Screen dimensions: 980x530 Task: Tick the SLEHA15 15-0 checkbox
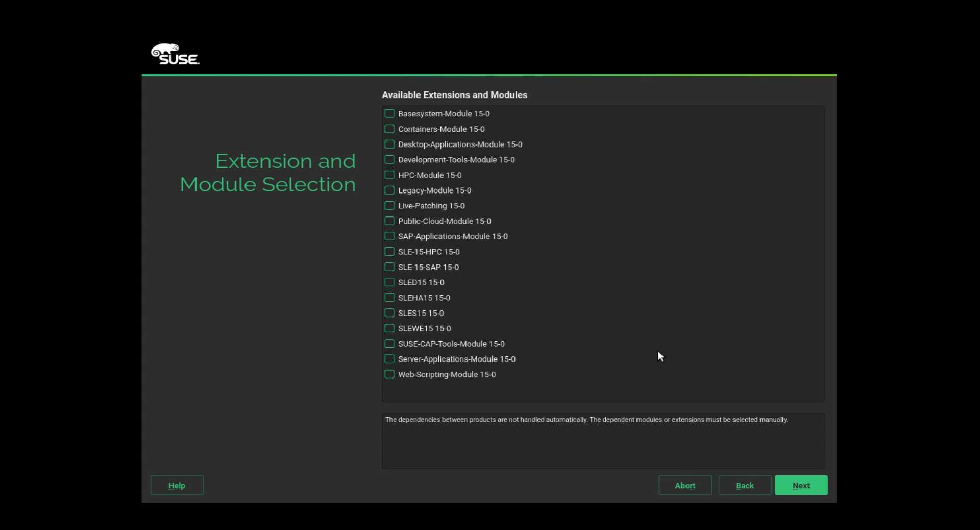389,298
